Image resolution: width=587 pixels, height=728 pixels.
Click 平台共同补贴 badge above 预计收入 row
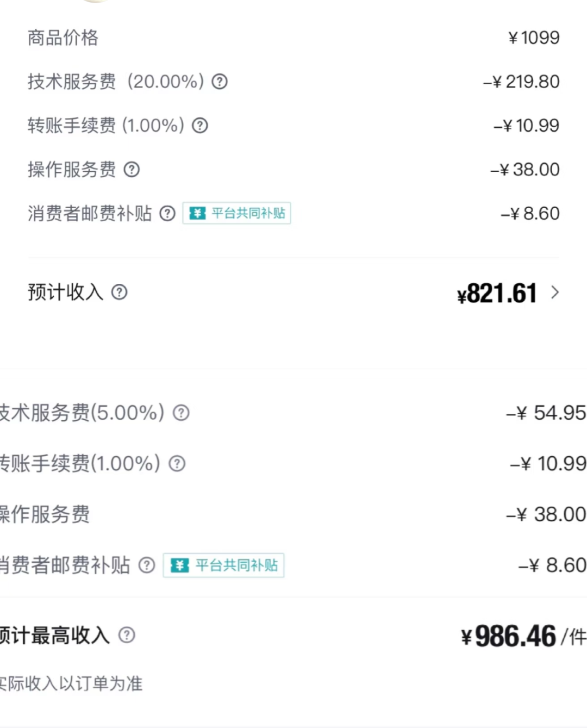236,213
